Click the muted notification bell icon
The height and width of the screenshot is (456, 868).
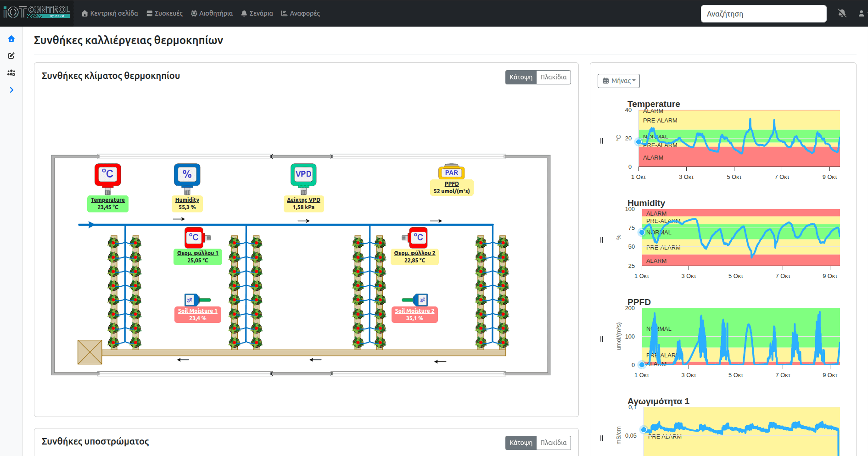[842, 13]
